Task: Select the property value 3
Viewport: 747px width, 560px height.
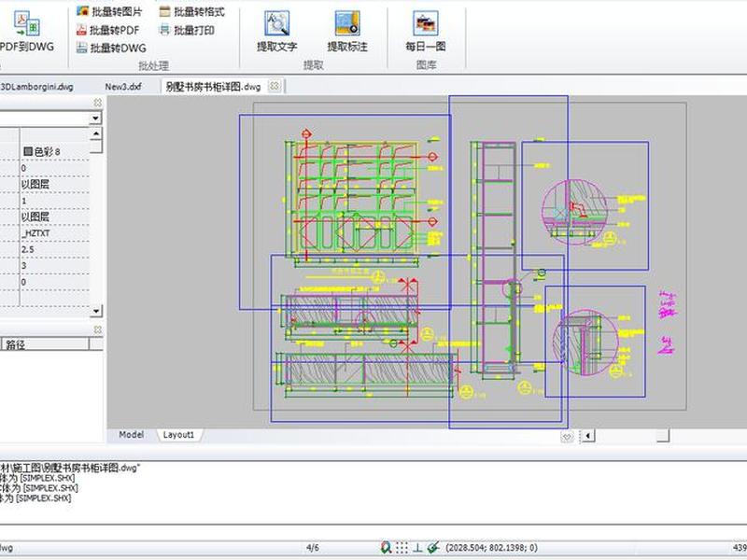Action: point(24,266)
